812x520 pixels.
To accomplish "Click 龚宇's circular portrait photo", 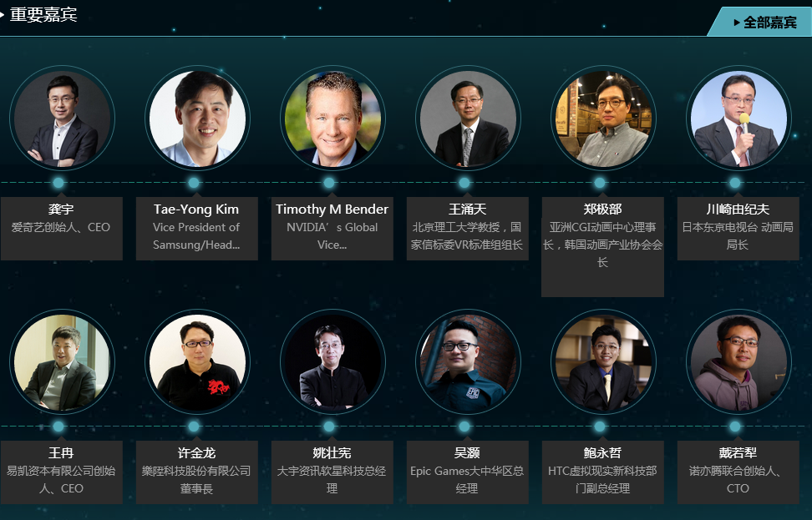I will [62, 119].
